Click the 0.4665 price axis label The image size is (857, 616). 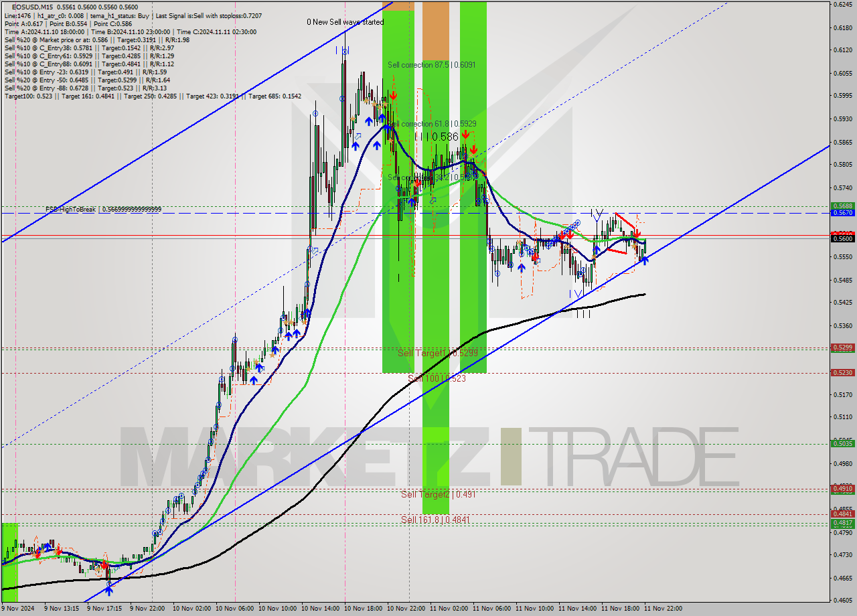842,578
